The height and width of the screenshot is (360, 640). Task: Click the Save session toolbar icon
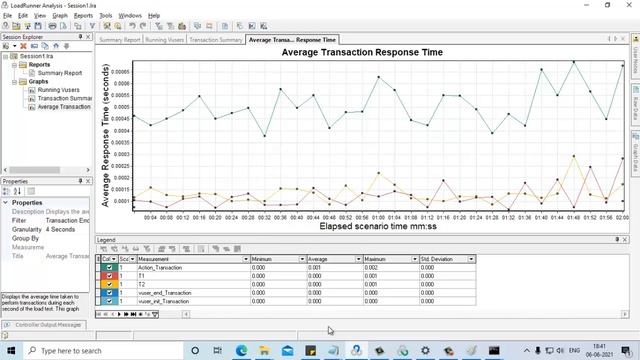pos(38,26)
